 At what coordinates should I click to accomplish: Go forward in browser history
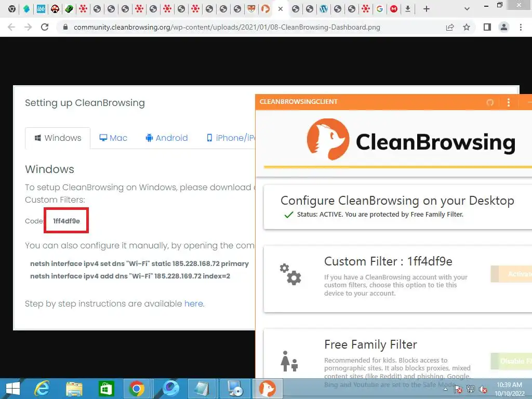point(28,27)
